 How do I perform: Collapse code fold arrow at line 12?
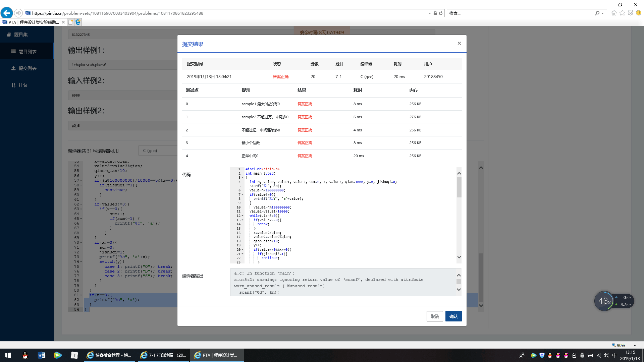pos(243,216)
